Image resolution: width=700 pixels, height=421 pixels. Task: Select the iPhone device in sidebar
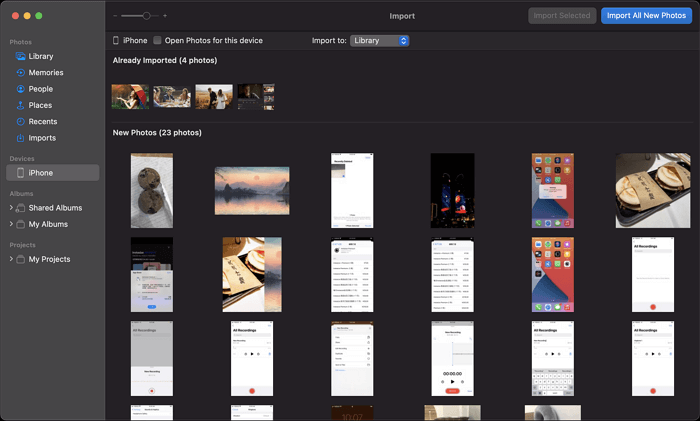(40, 173)
